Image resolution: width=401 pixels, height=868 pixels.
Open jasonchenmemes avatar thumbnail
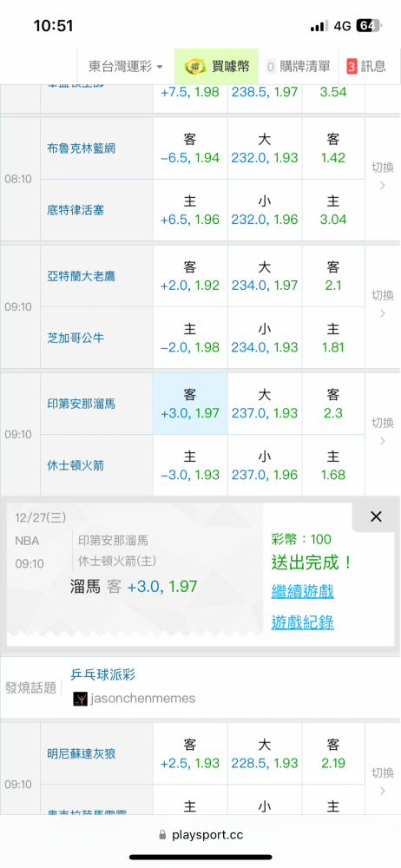[x=81, y=699]
